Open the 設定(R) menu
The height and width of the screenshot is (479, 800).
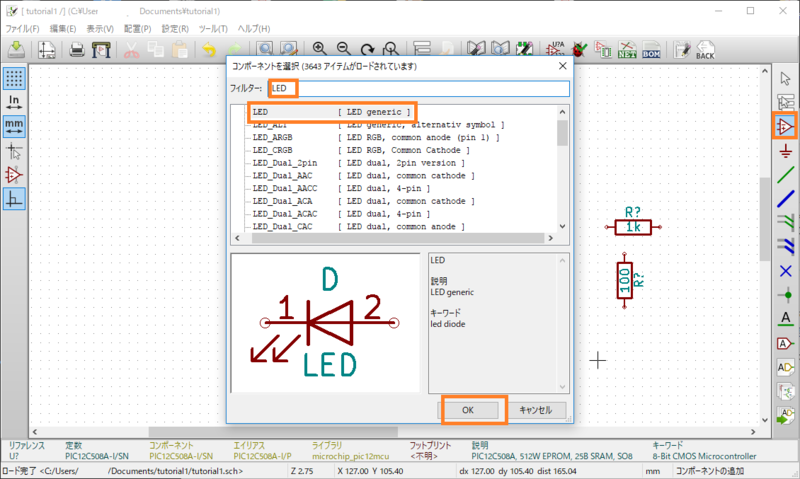(x=175, y=29)
